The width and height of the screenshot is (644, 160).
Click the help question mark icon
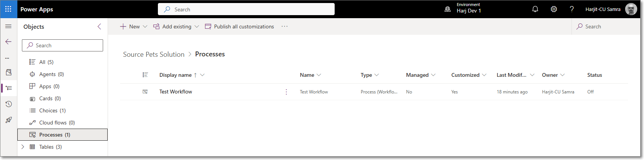click(x=571, y=9)
